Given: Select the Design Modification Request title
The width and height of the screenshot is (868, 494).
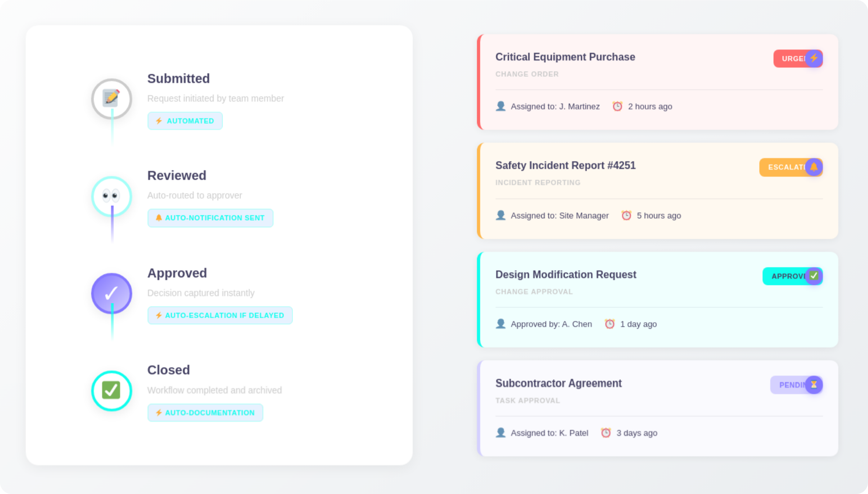Looking at the screenshot, I should click(x=565, y=275).
